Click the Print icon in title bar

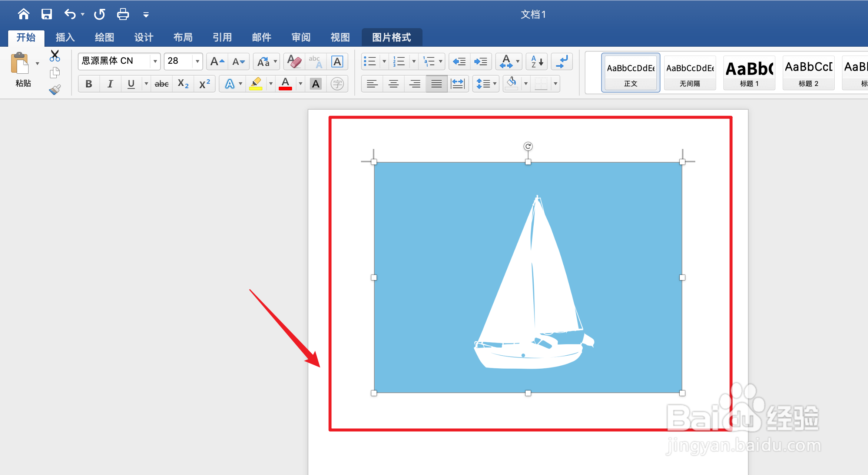123,14
